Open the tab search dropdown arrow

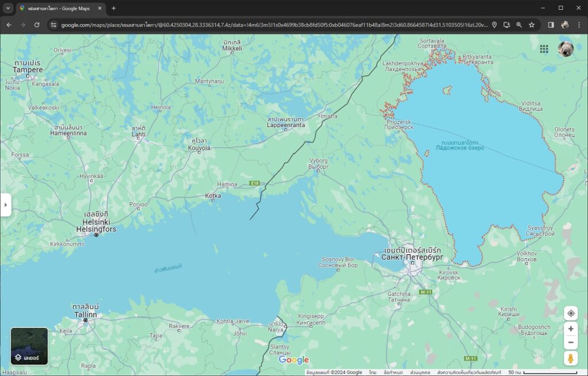click(8, 8)
